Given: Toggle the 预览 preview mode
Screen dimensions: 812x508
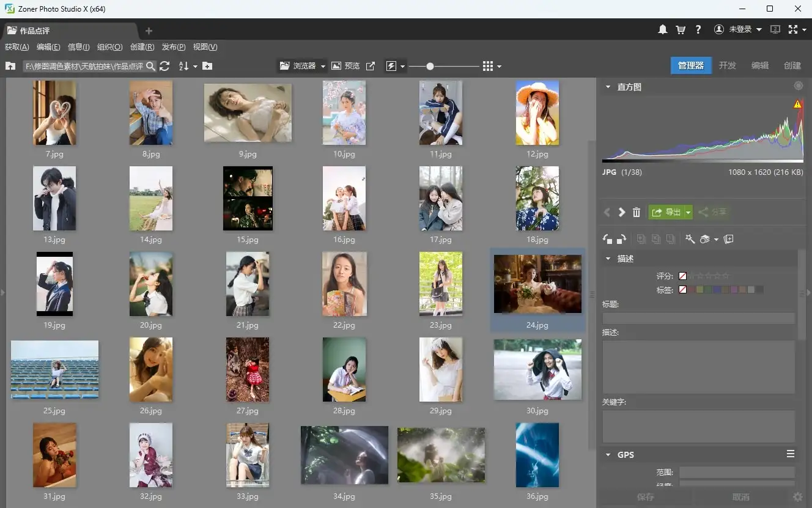Looking at the screenshot, I should point(345,66).
